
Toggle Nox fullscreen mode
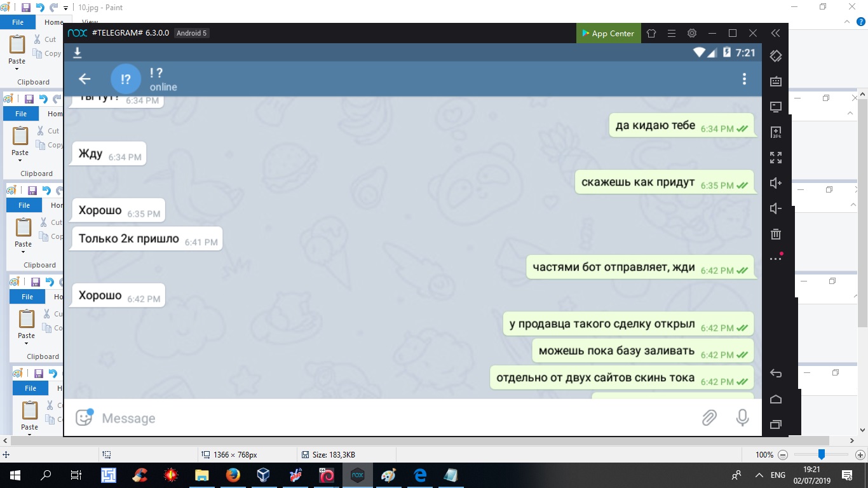coord(775,158)
